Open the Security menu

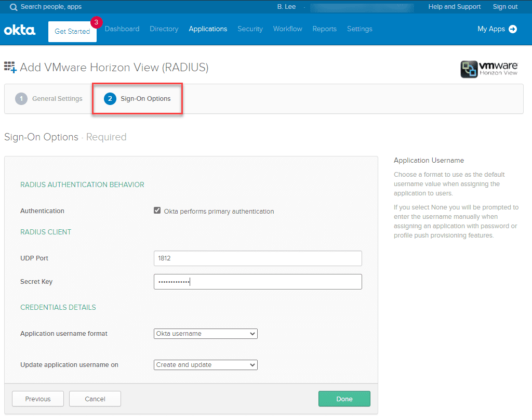tap(250, 29)
